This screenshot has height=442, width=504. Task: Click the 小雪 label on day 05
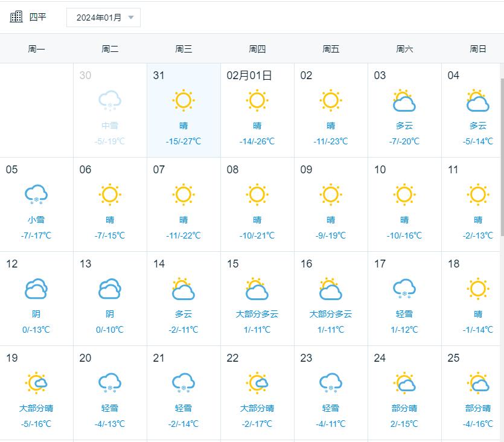point(36,220)
